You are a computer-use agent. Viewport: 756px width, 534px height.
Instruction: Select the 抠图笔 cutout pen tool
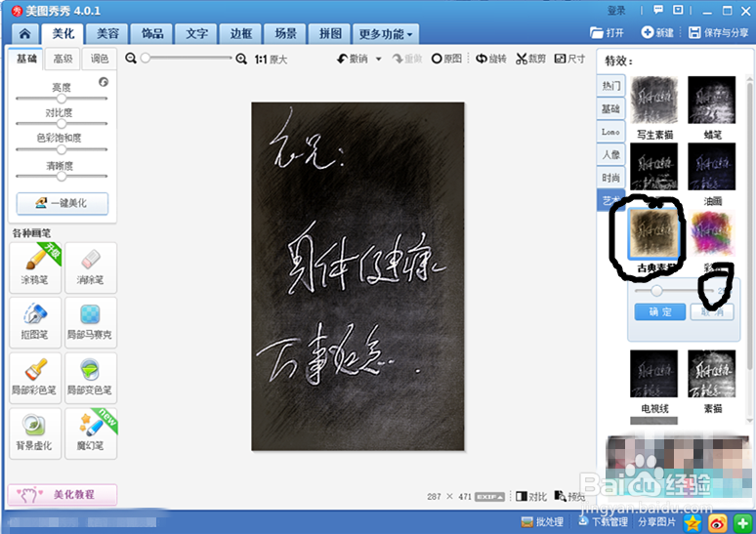click(35, 322)
